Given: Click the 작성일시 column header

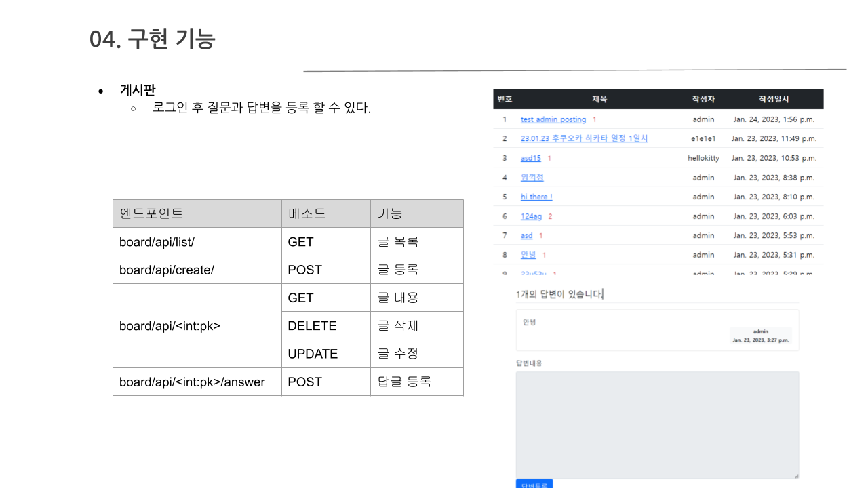Looking at the screenshot, I should 772,99.
